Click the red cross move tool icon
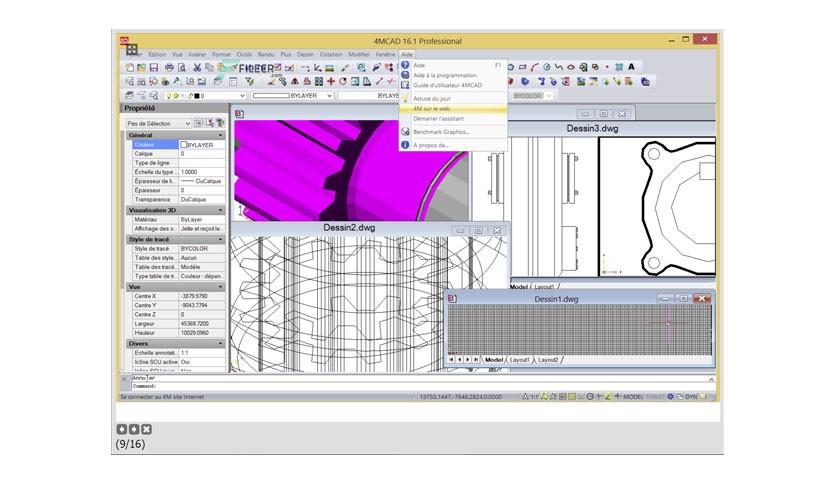Image resolution: width=836 pixels, height=484 pixels. click(x=331, y=82)
